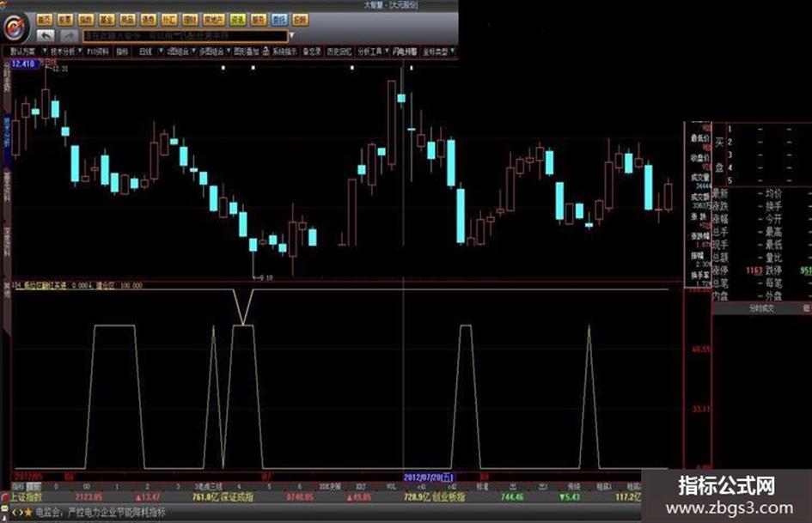Click the 图形叠加 menu item
This screenshot has width=812, height=523.
click(246, 52)
